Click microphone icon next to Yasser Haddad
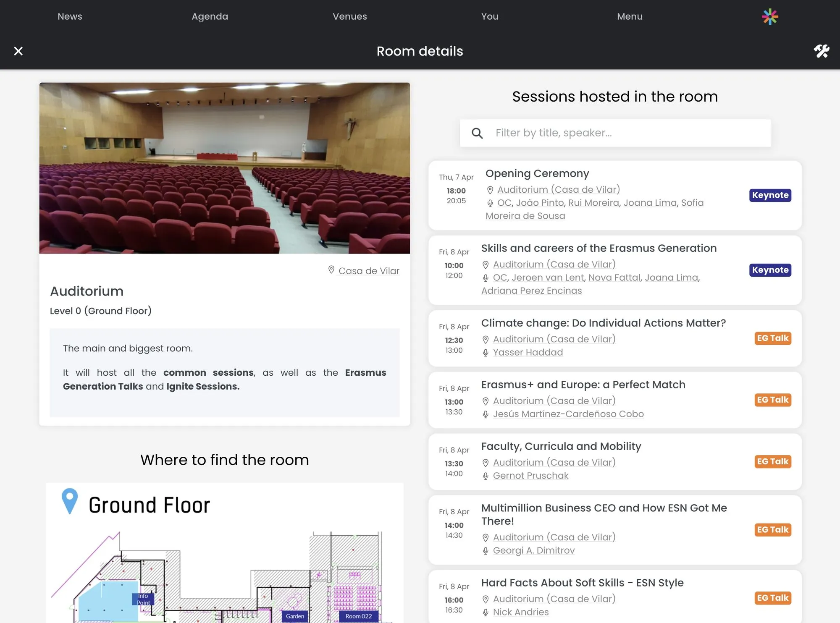Viewport: 840px width, 623px height. pos(486,353)
